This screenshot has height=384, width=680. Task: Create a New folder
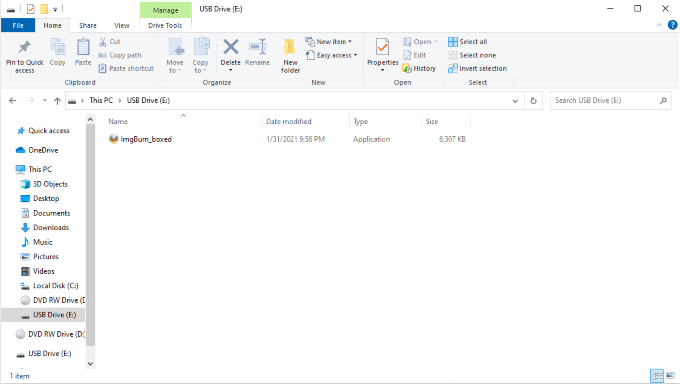[x=290, y=56]
